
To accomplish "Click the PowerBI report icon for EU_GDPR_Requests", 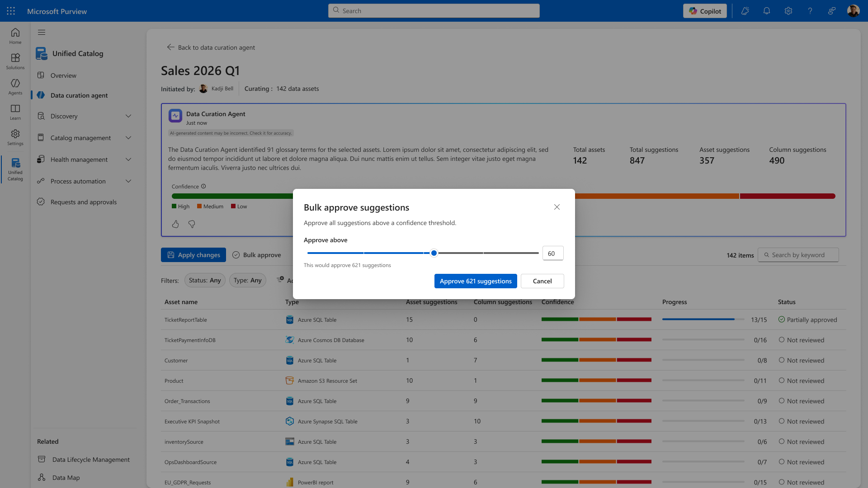I will 290,482.
